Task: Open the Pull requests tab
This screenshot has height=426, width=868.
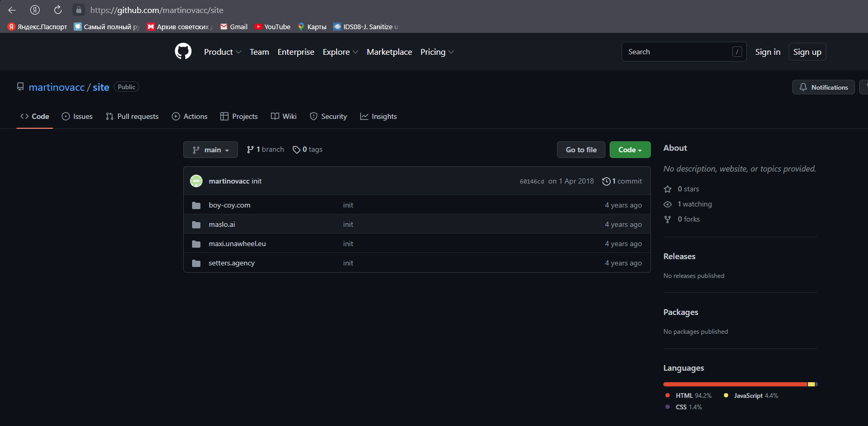Action: [x=132, y=116]
